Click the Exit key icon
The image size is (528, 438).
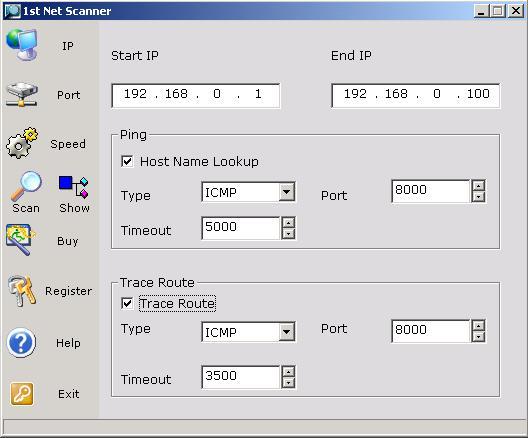(22, 394)
